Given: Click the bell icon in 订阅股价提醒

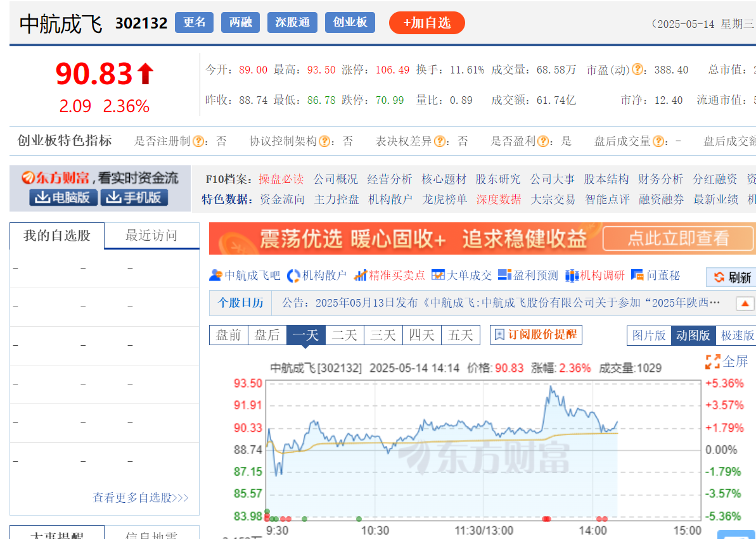Looking at the screenshot, I should (x=499, y=334).
